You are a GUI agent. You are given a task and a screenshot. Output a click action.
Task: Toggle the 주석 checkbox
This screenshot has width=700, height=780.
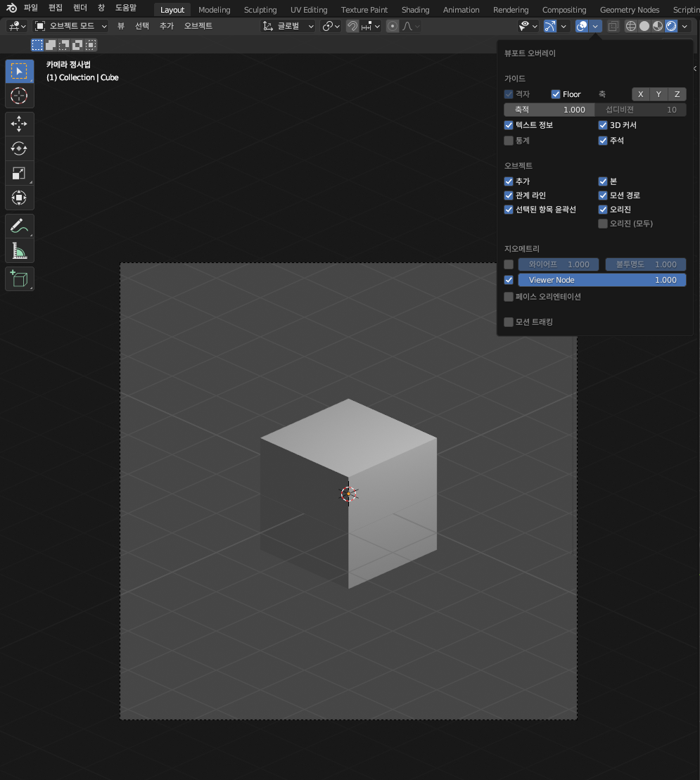603,141
